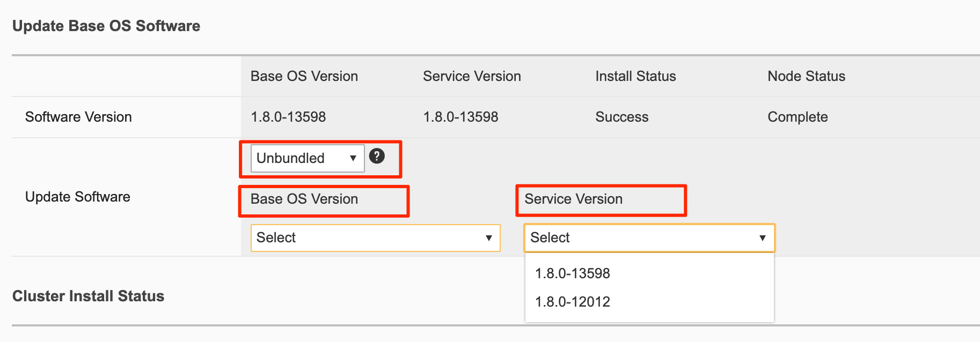This screenshot has height=342, width=980.
Task: Click the Install Status column header
Action: click(x=635, y=76)
